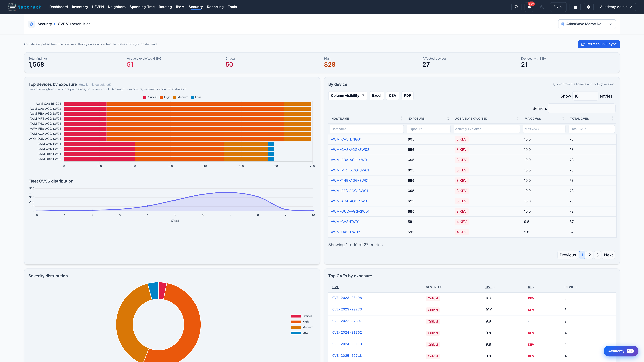Screen dimensions: 644x362
Task: Open the L2VPN menu
Action: point(98,7)
